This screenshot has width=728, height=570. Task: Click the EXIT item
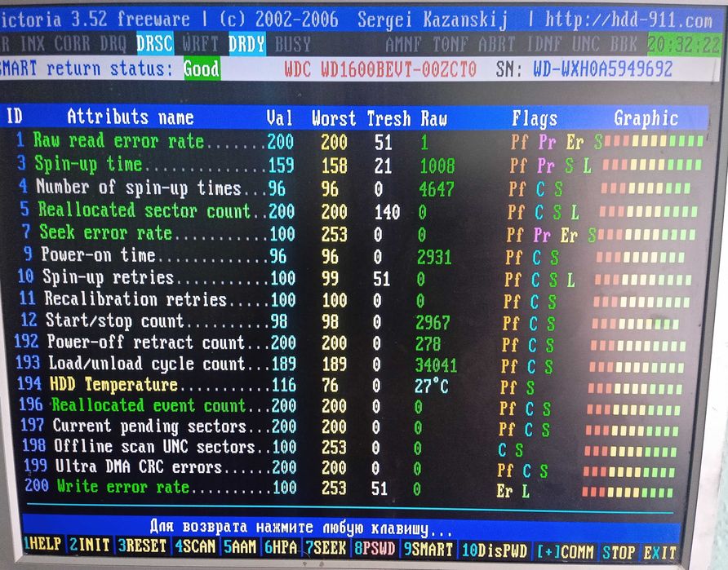point(659,552)
